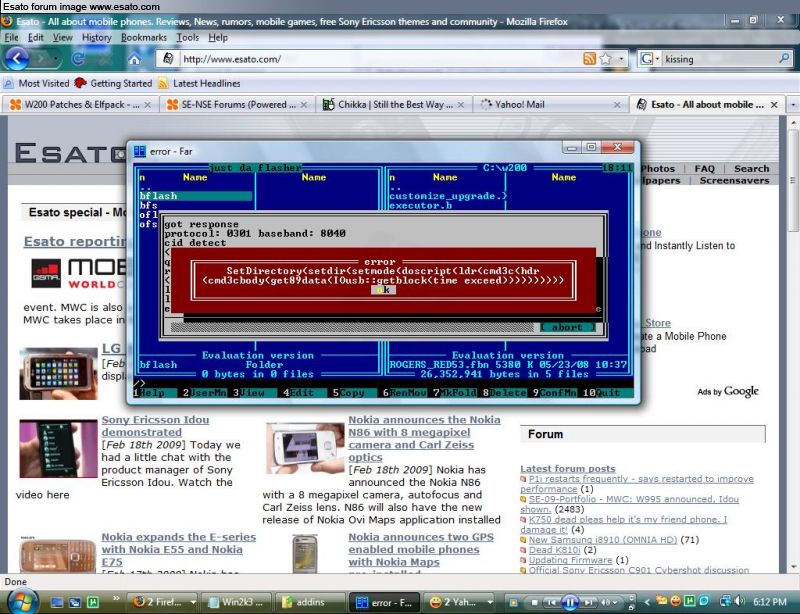Click the Firefox taskbar group button

(x=163, y=602)
